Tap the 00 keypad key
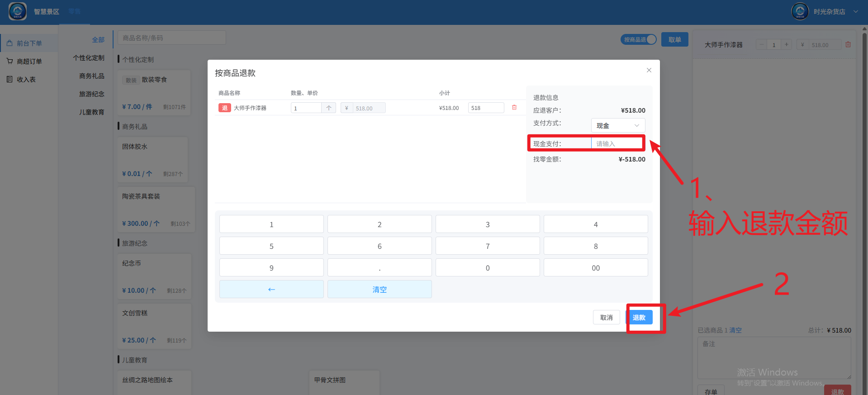This screenshot has width=868, height=395. click(x=596, y=267)
